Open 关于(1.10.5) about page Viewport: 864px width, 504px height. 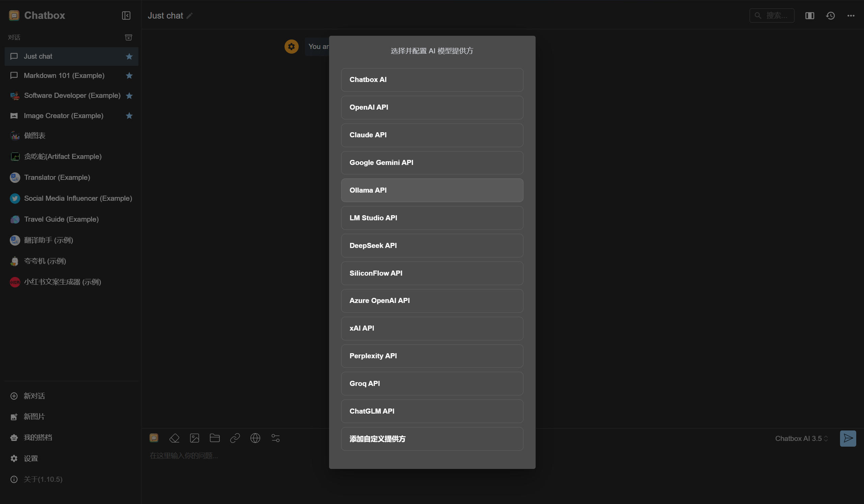(71, 479)
